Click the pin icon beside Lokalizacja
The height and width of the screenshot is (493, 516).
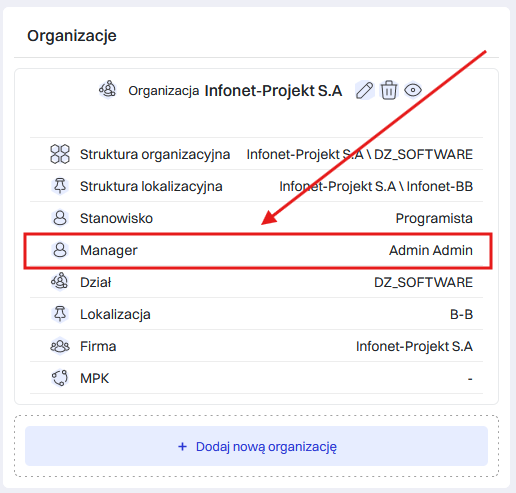[60, 314]
